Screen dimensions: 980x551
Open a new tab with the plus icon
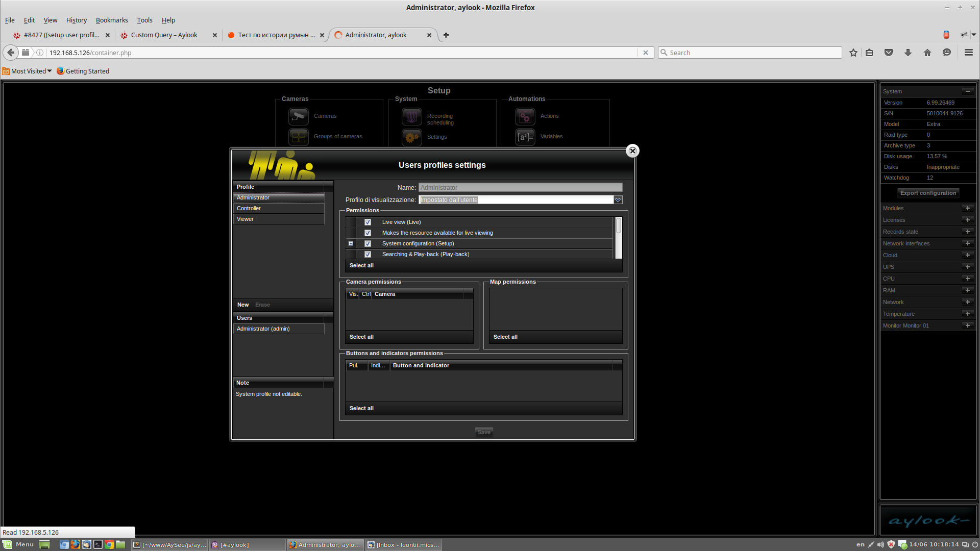coord(446,35)
